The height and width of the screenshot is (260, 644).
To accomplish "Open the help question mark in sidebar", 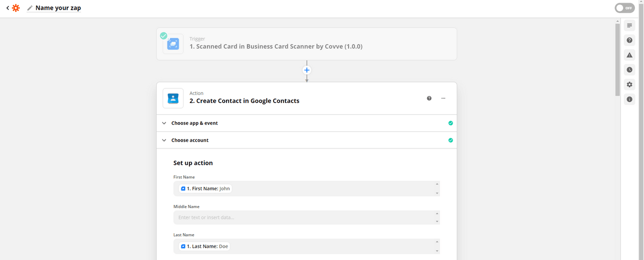I will tap(630, 41).
